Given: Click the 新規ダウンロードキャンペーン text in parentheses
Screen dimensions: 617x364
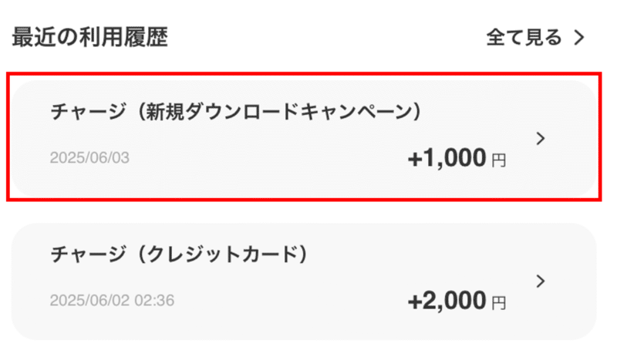Looking at the screenshot, I should 276,112.
